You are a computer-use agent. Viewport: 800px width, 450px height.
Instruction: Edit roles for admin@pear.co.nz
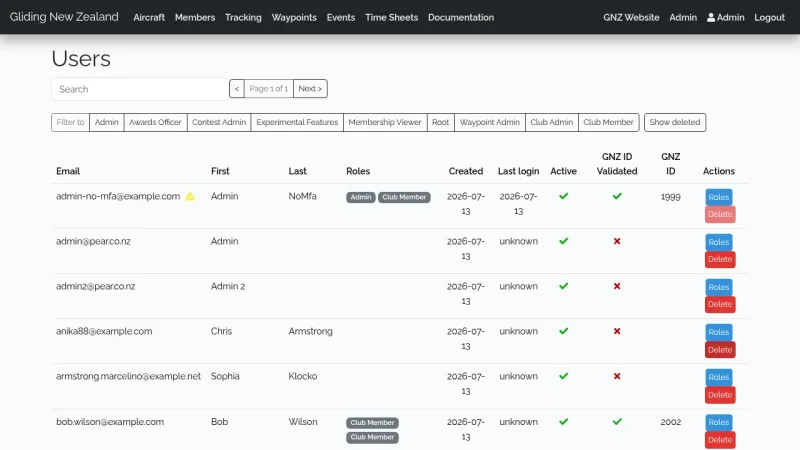click(x=719, y=242)
